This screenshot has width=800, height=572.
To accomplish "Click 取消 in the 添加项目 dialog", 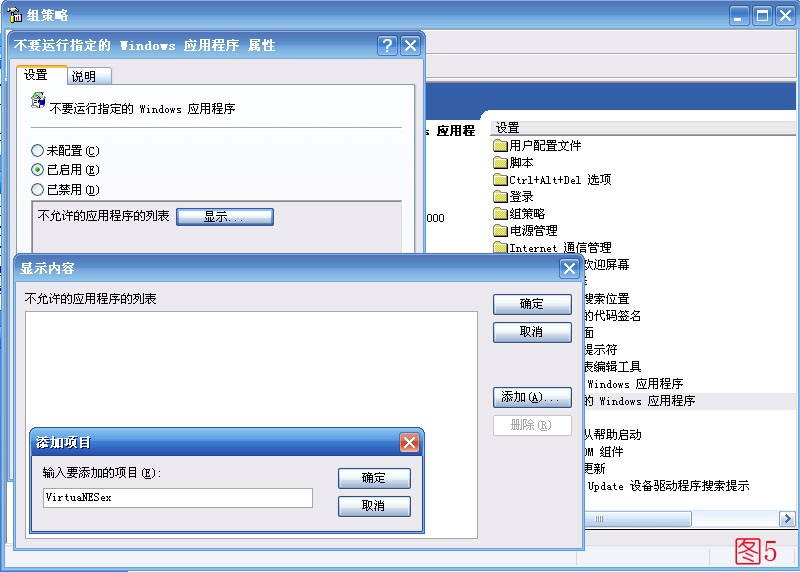I will (x=374, y=506).
